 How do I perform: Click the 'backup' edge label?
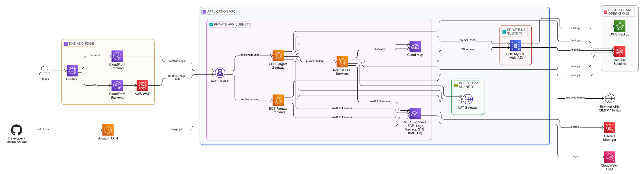click(575, 28)
